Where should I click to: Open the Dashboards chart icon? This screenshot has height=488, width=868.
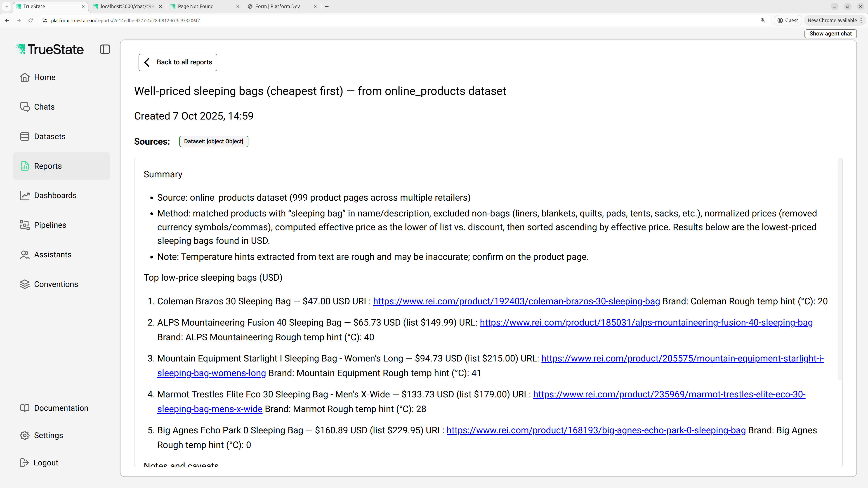pyautogui.click(x=25, y=196)
